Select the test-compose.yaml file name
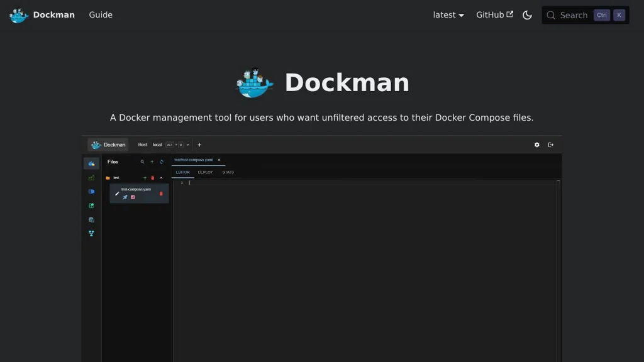The image size is (644, 362). [x=136, y=189]
